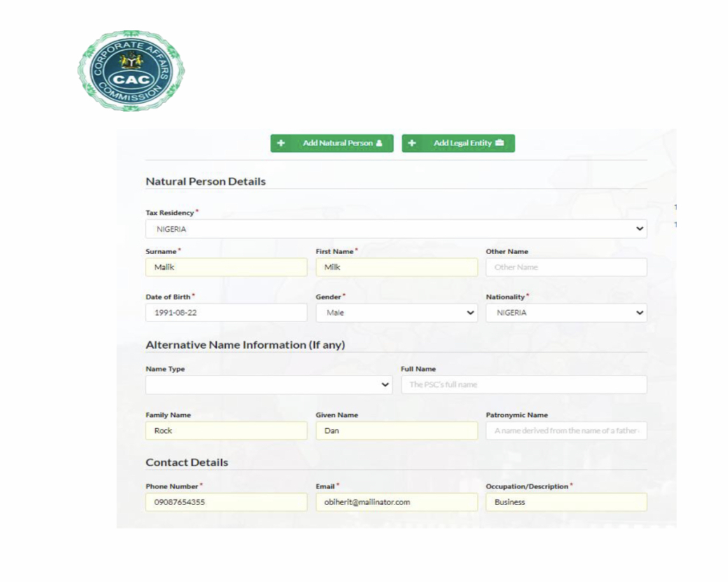Expand the Gender dropdown showing Male
Screen dimensions: 728x582
[x=396, y=313]
